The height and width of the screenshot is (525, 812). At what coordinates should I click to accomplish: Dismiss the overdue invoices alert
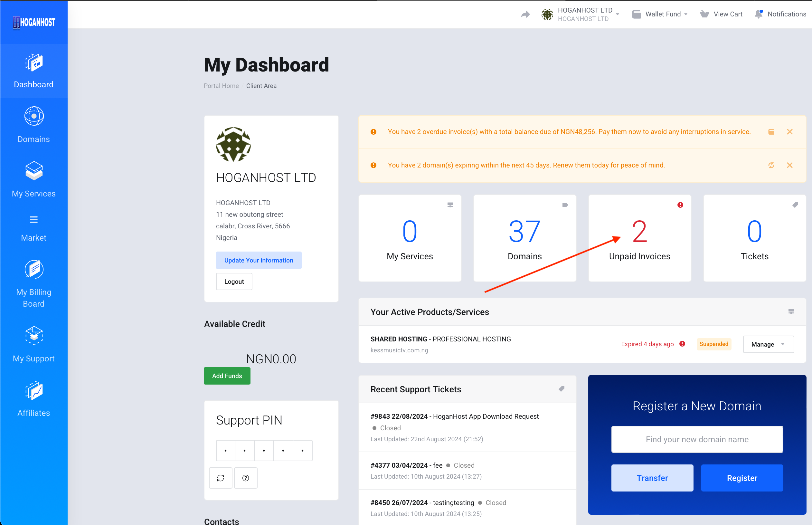tap(789, 132)
